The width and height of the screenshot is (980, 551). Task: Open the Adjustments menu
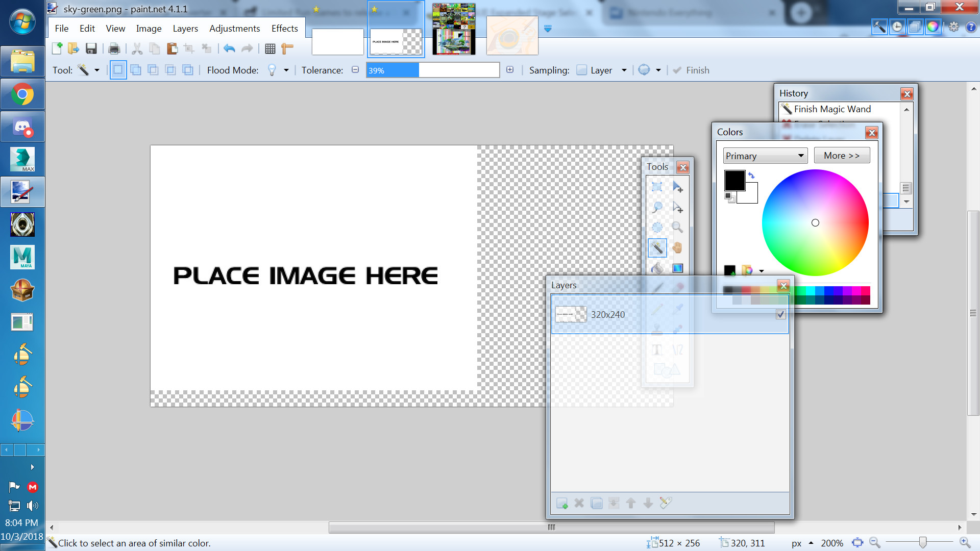click(x=234, y=29)
